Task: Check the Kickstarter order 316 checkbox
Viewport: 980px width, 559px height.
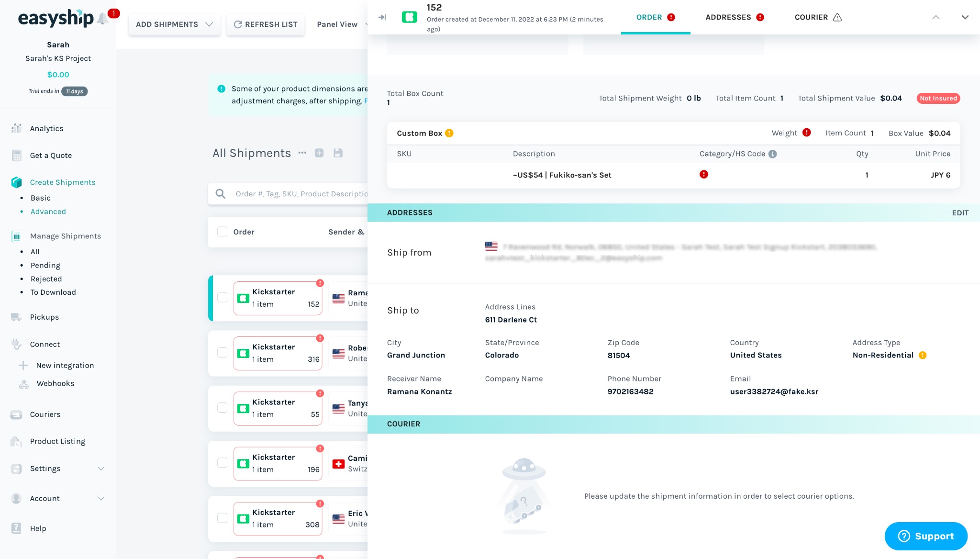Action: (x=222, y=353)
